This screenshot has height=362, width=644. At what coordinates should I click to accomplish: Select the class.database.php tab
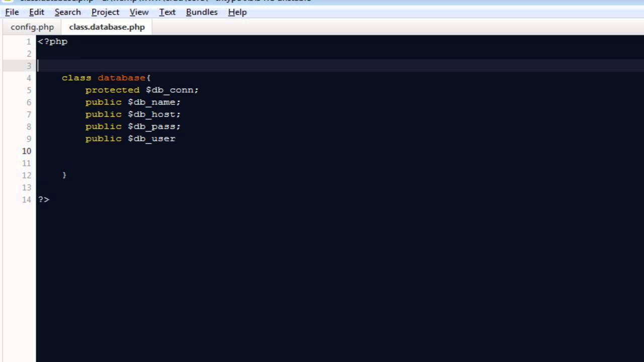point(107,27)
